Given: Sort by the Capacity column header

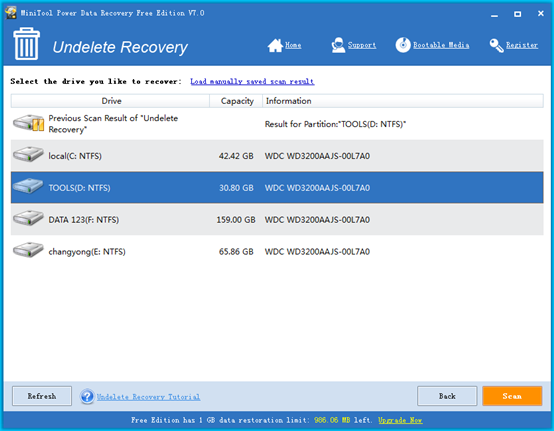Looking at the screenshot, I should [x=236, y=101].
